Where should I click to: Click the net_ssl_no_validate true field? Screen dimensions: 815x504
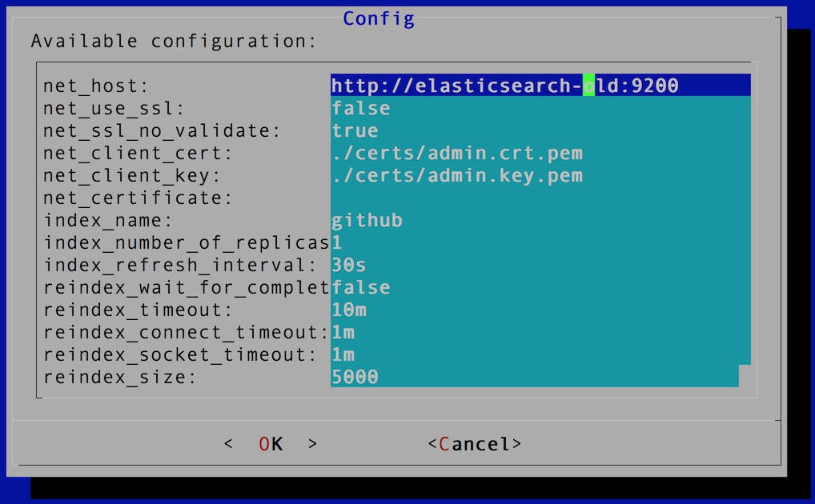pyautogui.click(x=540, y=130)
